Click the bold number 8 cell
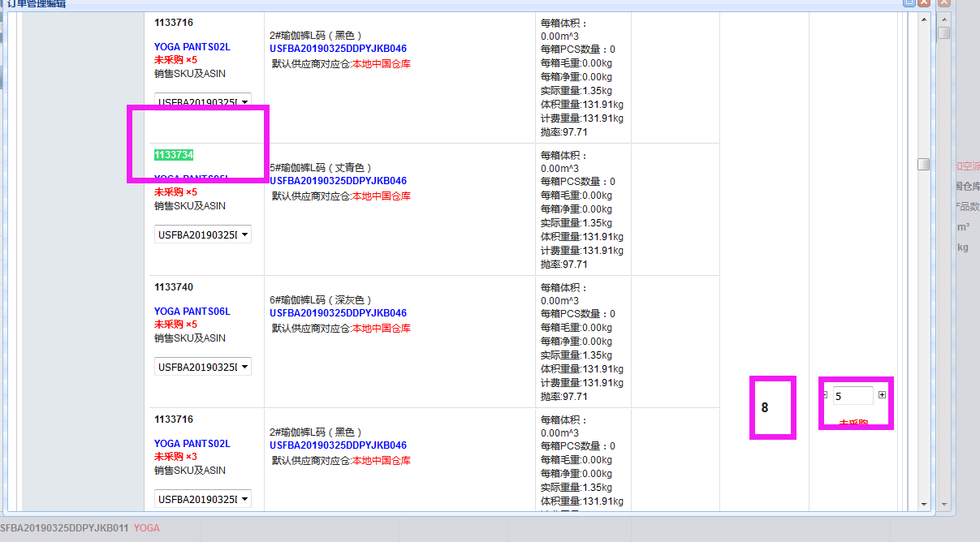The height and width of the screenshot is (542, 980). tap(765, 408)
